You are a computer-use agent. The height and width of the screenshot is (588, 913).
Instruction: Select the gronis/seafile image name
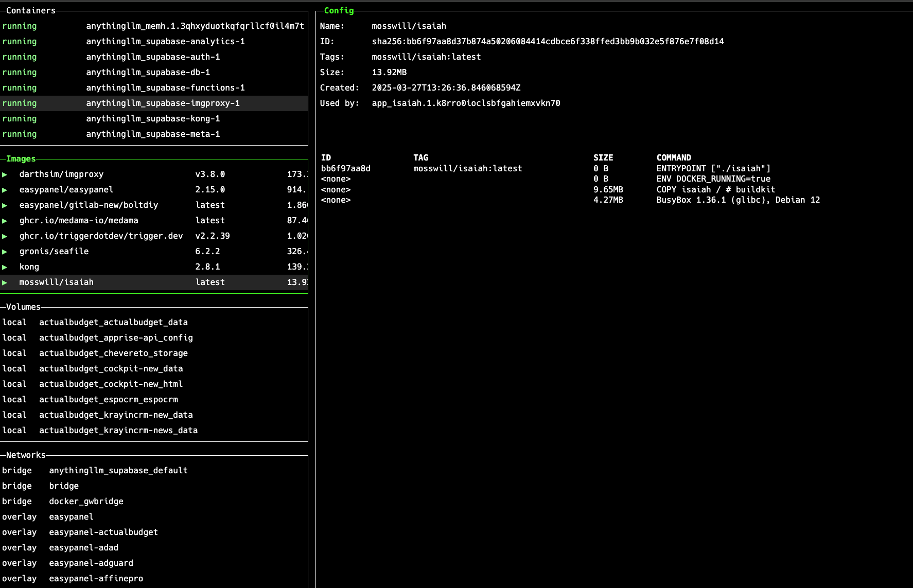pyautogui.click(x=54, y=252)
